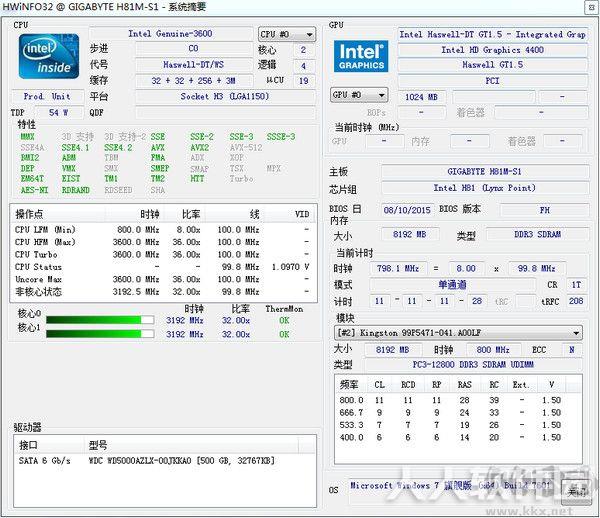The height and width of the screenshot is (518, 600).
Task: Click the cache value 32 + 32 + 256 + 3M
Action: click(194, 81)
